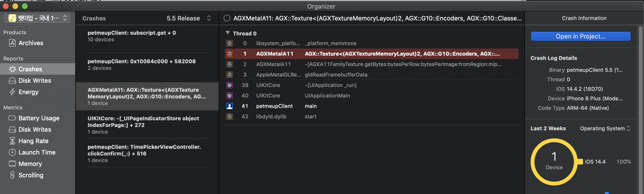Click Open in Project button
Viewport: 644px width, 194px height.
(x=580, y=36)
